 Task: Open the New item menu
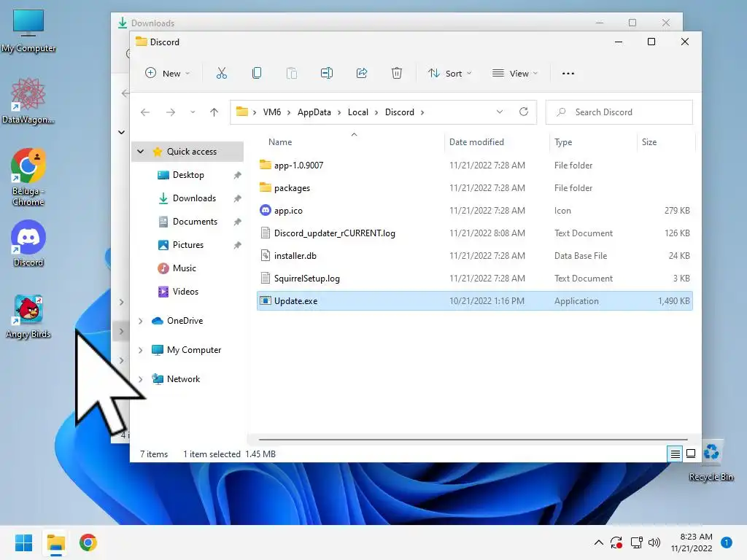point(167,74)
